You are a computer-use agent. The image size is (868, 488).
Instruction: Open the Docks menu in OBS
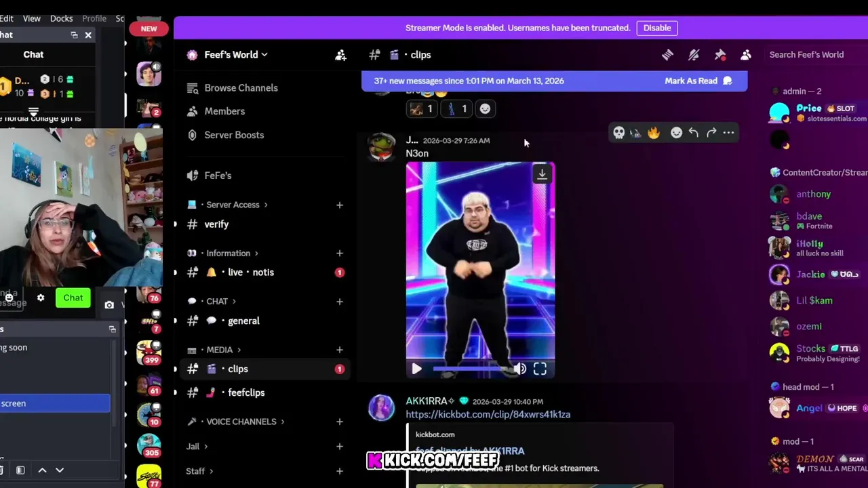pos(61,18)
